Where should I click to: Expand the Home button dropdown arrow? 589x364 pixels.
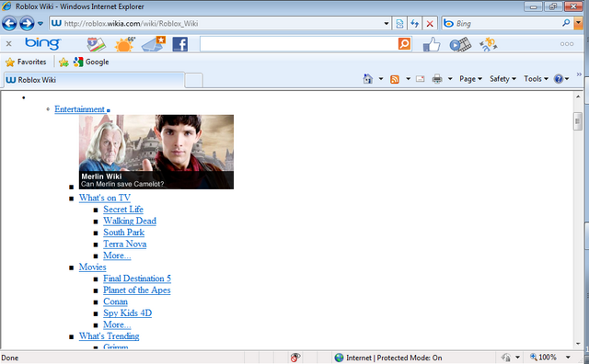[x=380, y=79]
